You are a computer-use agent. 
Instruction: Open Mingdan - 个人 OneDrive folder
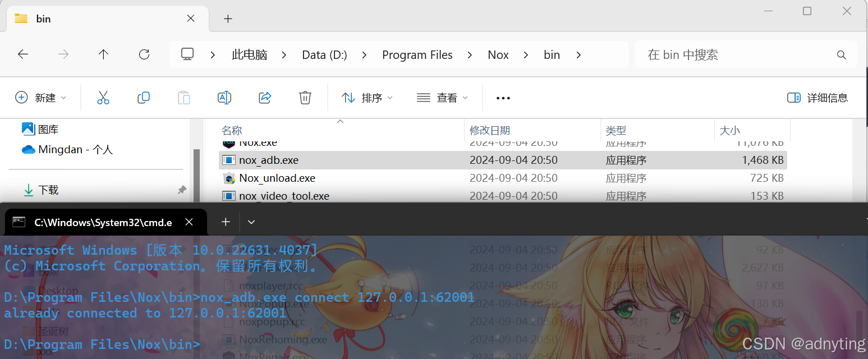point(76,150)
